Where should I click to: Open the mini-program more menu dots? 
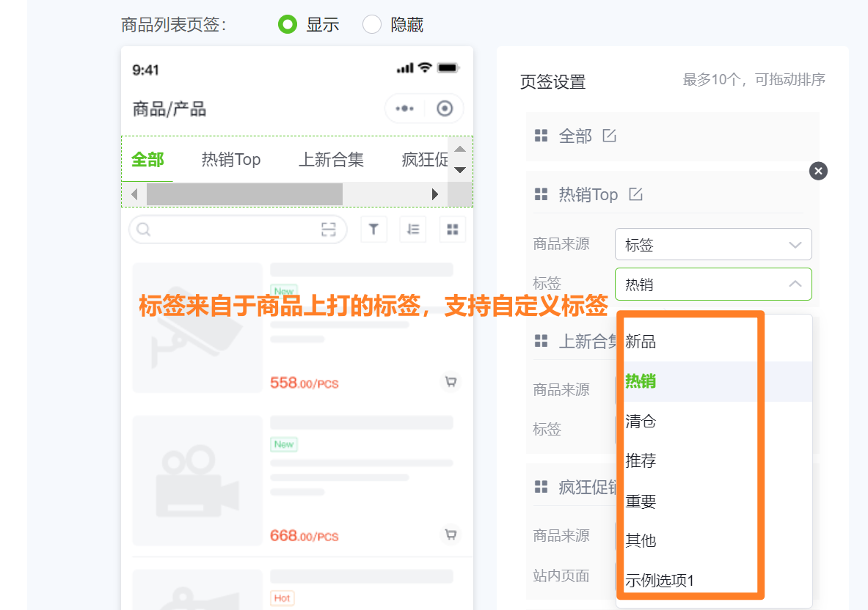(405, 109)
